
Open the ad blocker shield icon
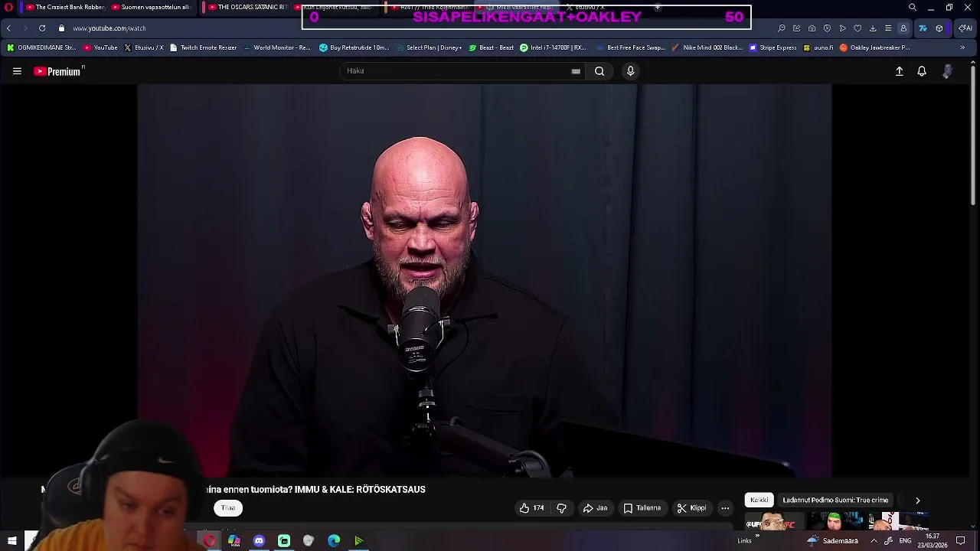click(x=827, y=28)
